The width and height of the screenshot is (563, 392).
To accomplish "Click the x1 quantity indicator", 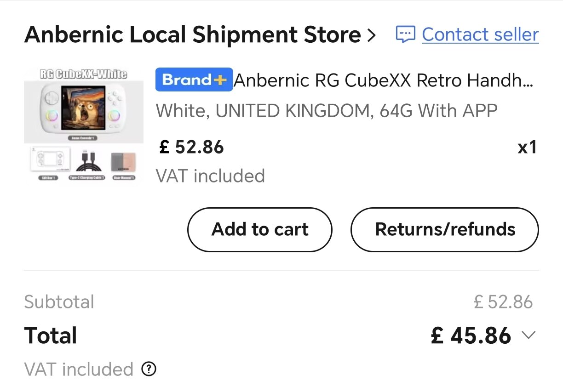I will tap(527, 148).
